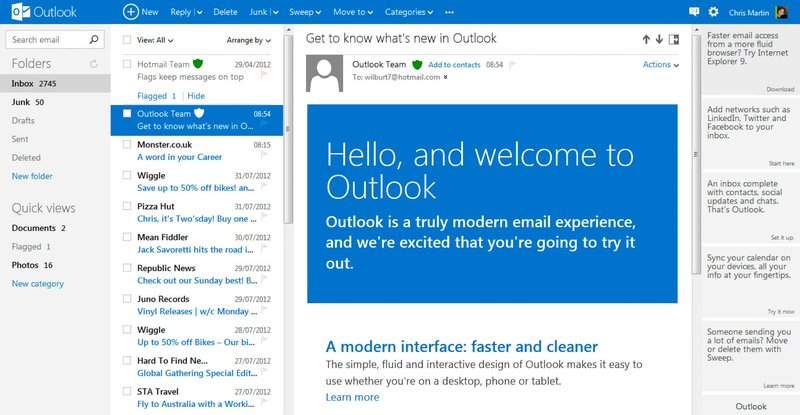Select the Drafts folder
The width and height of the screenshot is (800, 415).
pos(55,120)
